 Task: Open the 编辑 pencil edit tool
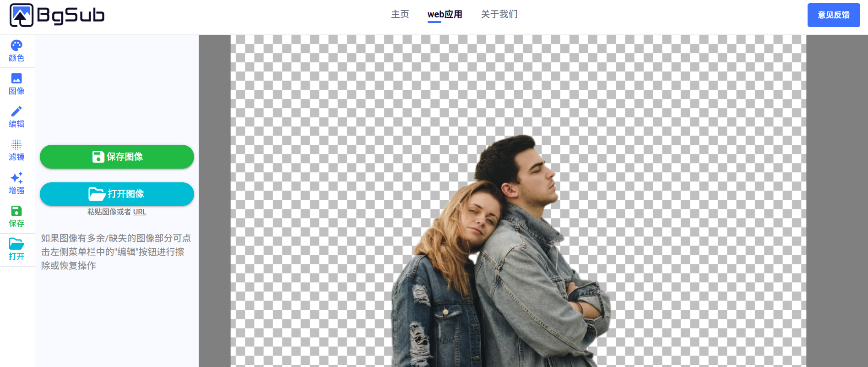tap(17, 117)
